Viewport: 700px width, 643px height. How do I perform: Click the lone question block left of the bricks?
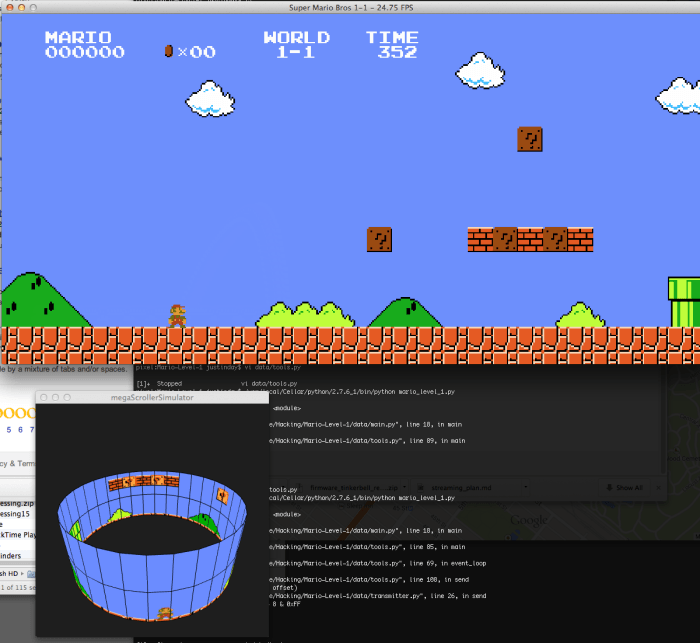(379, 239)
